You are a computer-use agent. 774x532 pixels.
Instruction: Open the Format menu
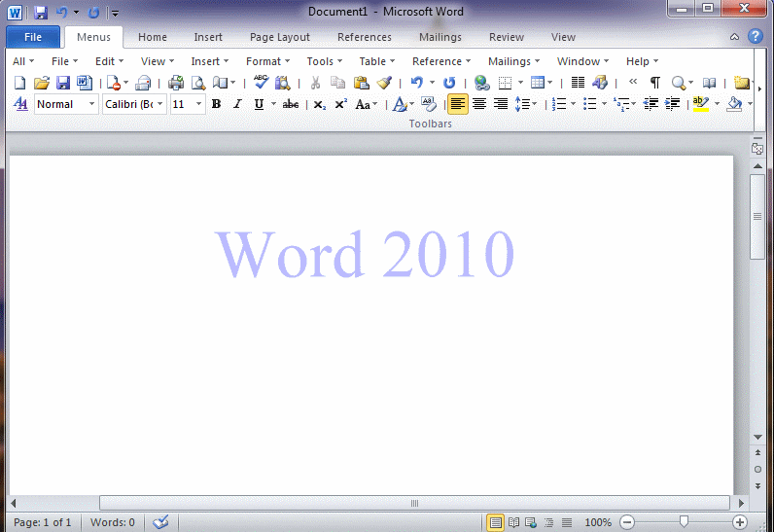pos(266,61)
